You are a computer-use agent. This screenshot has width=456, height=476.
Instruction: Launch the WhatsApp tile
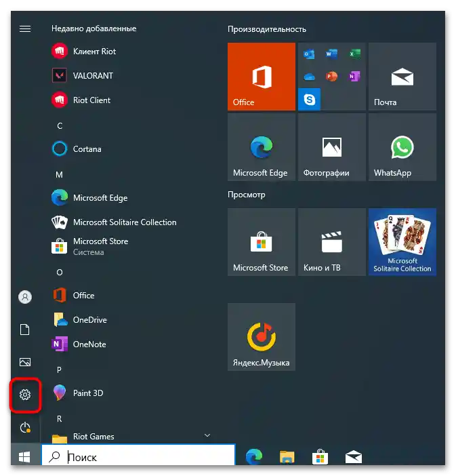pos(402,147)
